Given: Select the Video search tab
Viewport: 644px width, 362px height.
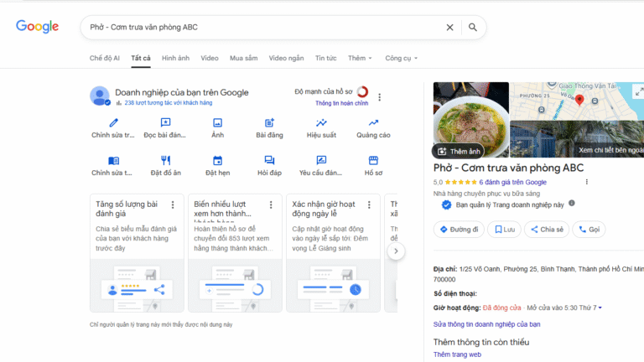Looking at the screenshot, I should point(210,58).
